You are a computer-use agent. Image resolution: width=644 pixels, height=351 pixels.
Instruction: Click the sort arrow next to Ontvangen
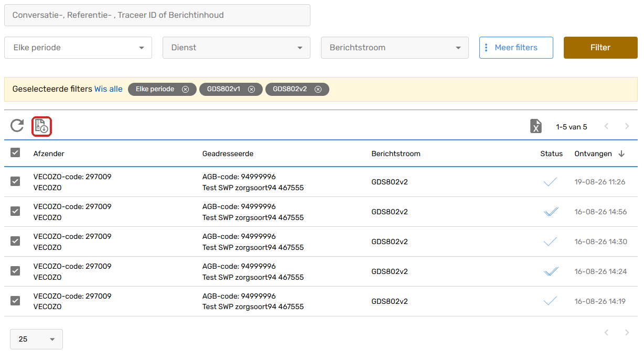(x=621, y=153)
